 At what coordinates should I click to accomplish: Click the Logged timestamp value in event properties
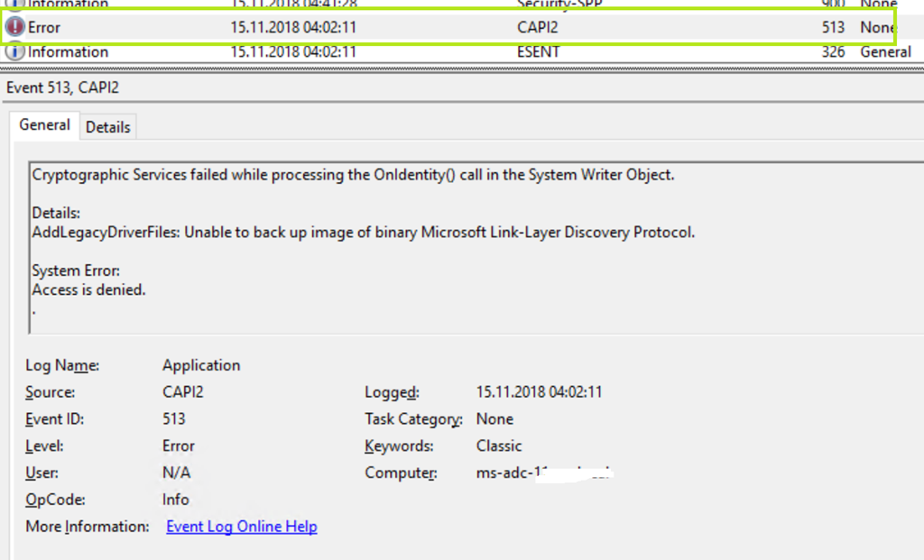539,392
